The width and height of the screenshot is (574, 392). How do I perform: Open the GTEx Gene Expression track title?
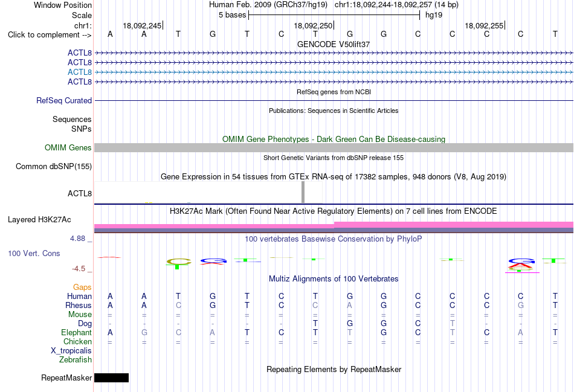[334, 177]
